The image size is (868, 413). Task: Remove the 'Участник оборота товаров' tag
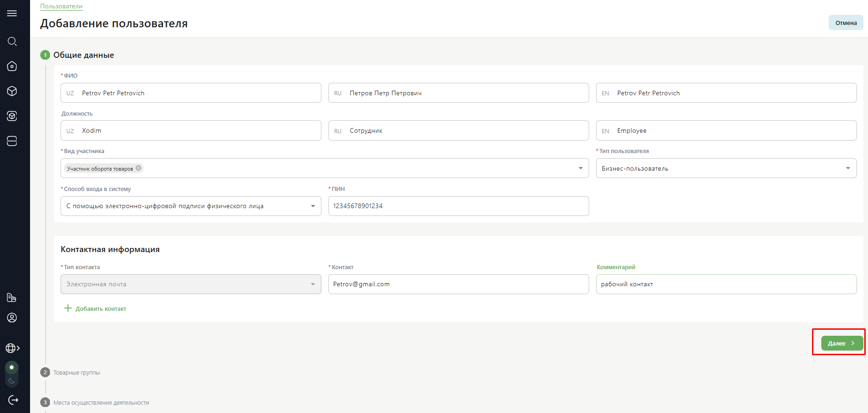pyautogui.click(x=138, y=168)
